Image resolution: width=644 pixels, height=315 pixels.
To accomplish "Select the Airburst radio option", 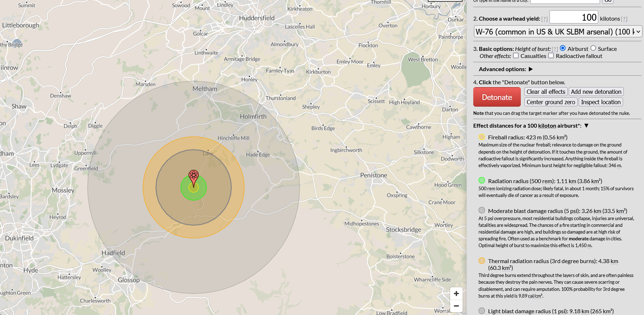I will click(563, 48).
